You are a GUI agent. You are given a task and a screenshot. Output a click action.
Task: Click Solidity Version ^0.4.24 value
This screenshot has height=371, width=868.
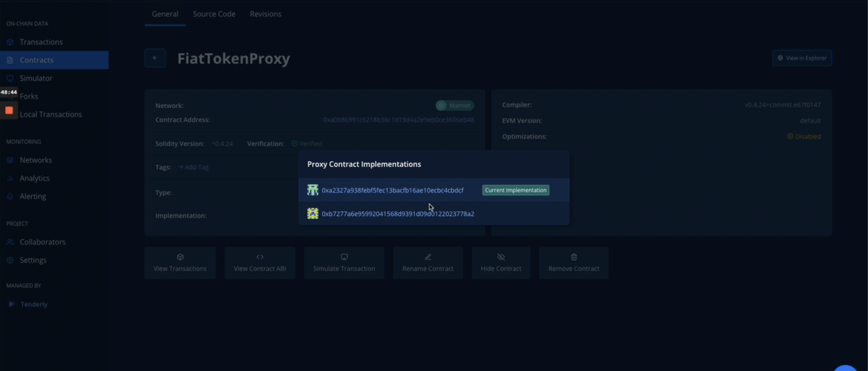click(x=222, y=144)
